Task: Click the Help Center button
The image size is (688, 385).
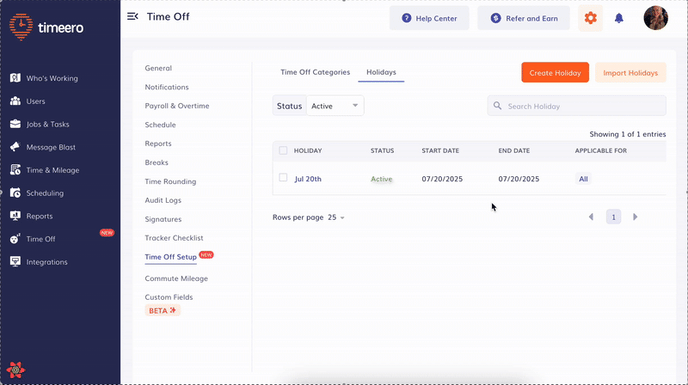Action: pyautogui.click(x=429, y=18)
